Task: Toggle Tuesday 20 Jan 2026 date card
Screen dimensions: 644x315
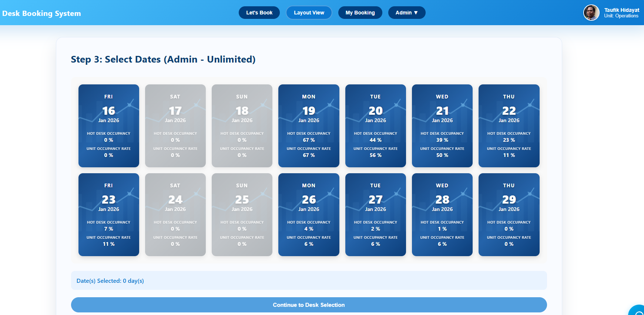Action: [x=375, y=125]
